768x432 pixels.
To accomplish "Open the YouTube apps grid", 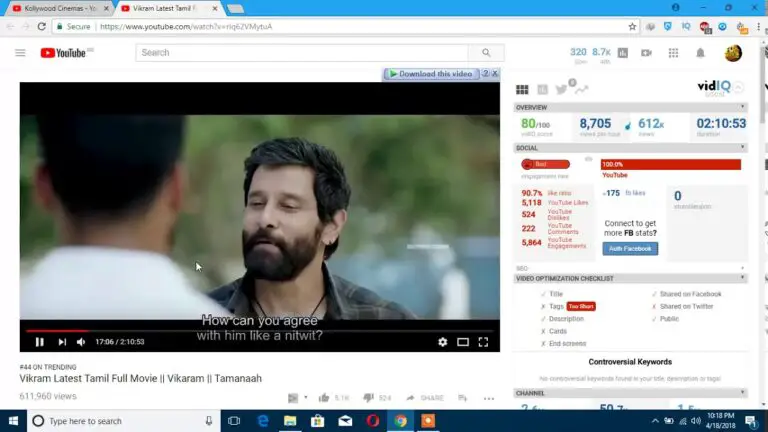I will pos(673,53).
